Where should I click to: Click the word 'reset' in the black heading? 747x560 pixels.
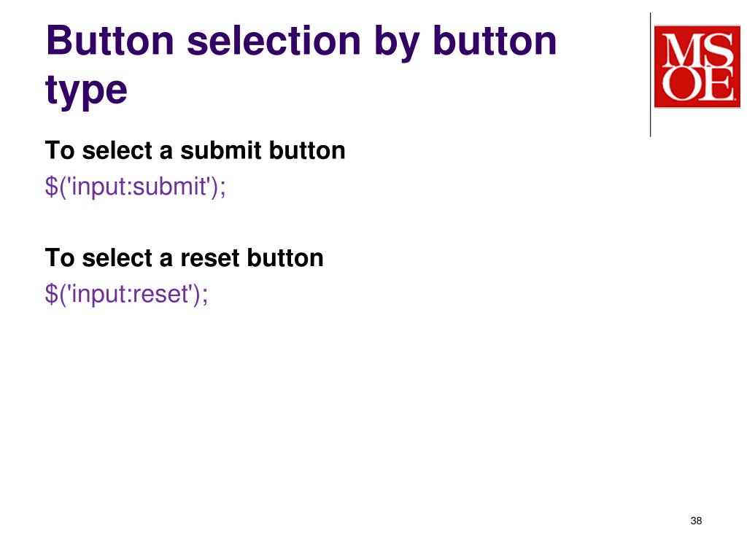coord(209,258)
